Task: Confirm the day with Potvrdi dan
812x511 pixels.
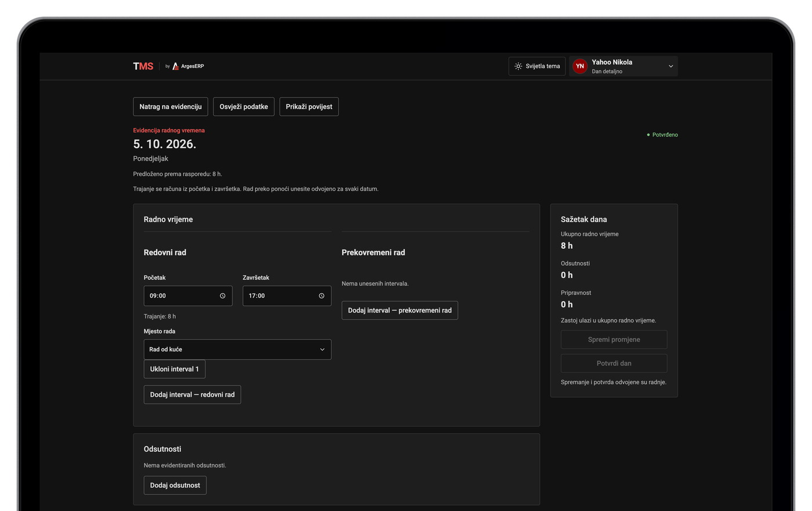Action: pyautogui.click(x=614, y=363)
